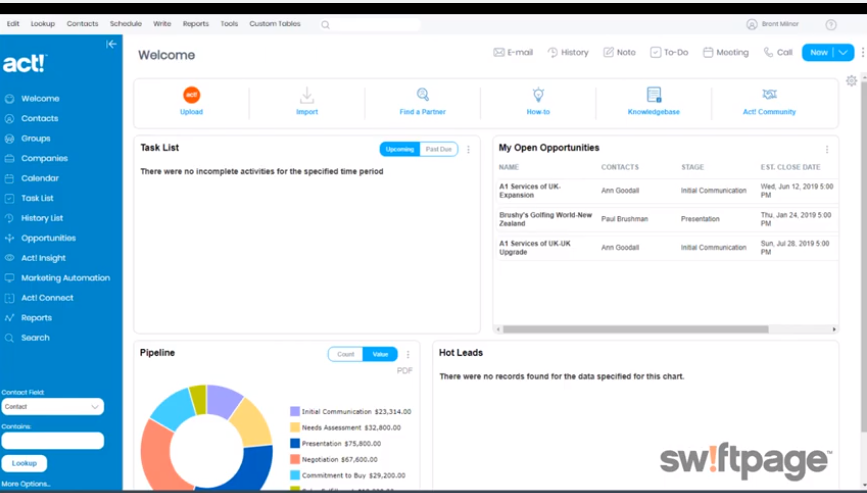Click the Import download icon
The width and height of the screenshot is (867, 493).
coord(307,95)
